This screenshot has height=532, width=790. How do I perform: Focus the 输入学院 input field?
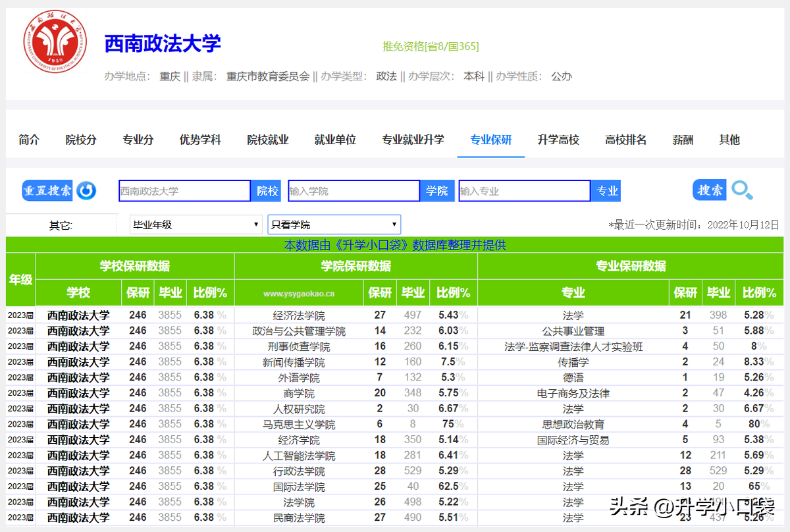coord(354,191)
